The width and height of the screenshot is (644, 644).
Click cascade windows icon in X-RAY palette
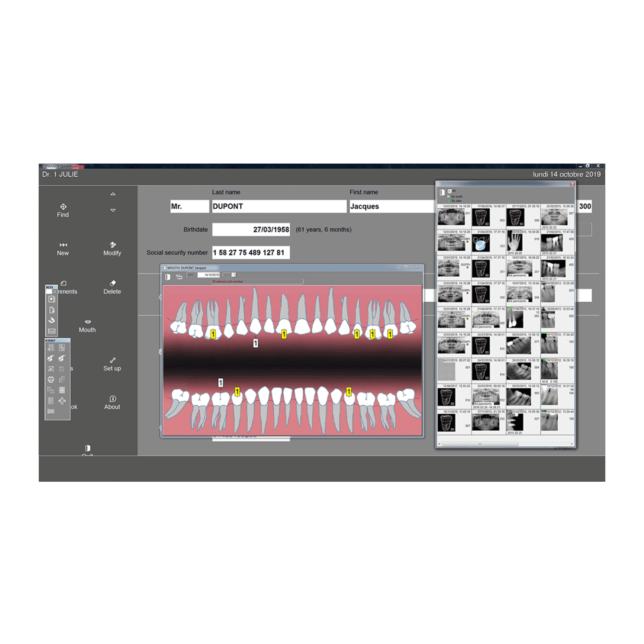(x=51, y=390)
